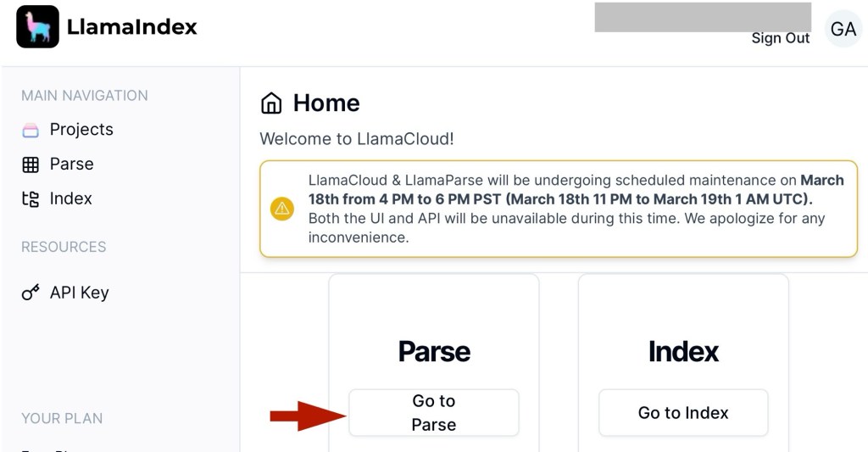The image size is (868, 452).
Task: Open Projects from the main navigation
Action: pyautogui.click(x=81, y=130)
